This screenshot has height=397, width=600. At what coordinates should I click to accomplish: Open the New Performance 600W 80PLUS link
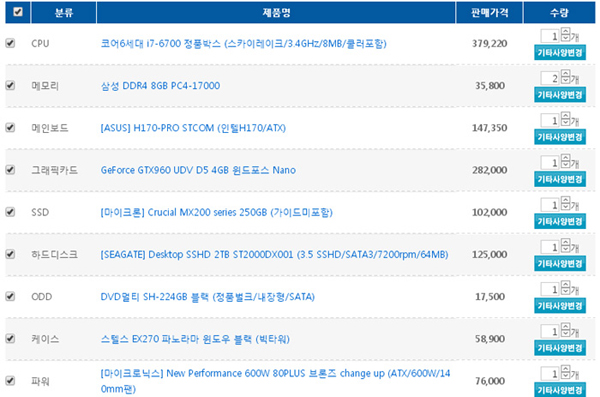[276, 381]
